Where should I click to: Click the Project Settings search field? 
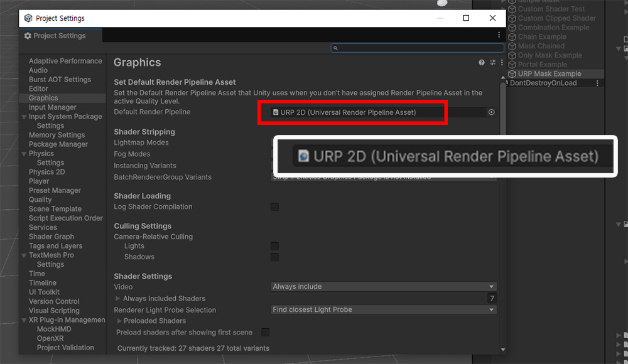click(x=418, y=48)
